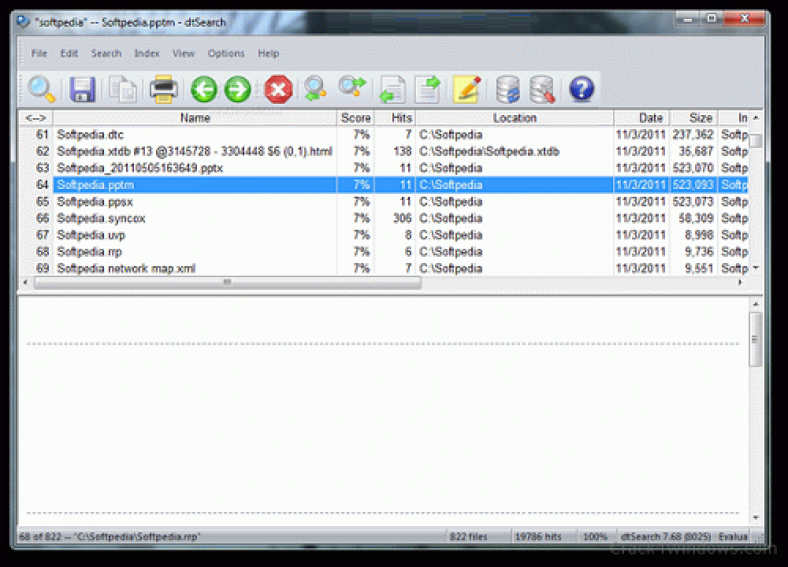
Task: Select Softpedia_20110506163649.pptx row
Action: coord(383,168)
